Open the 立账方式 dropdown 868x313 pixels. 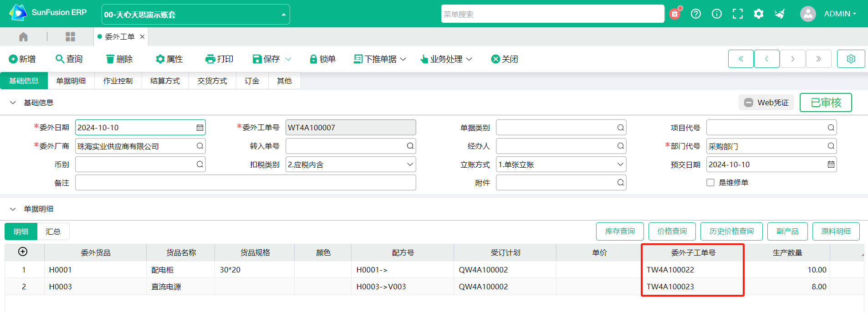pyautogui.click(x=561, y=164)
